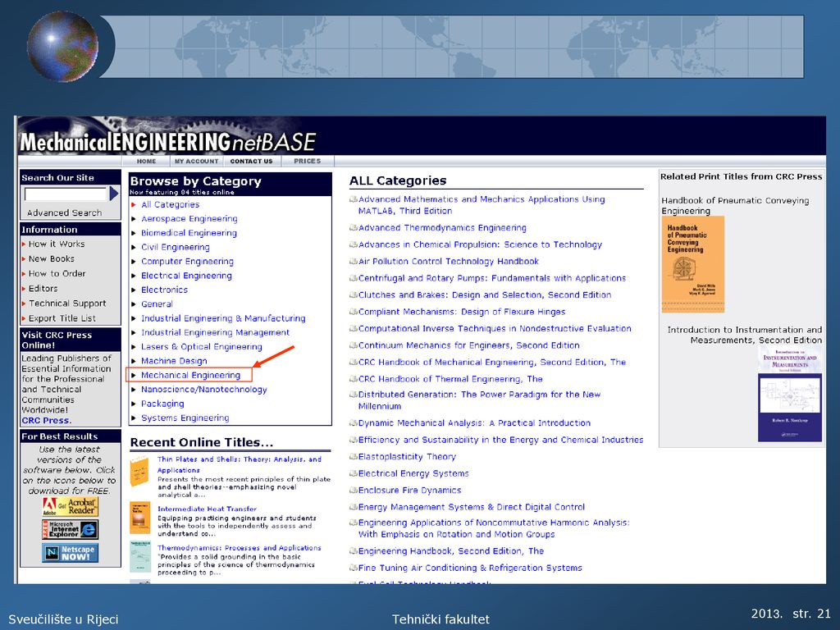Screen dimensions: 840x630
Task: Select the Machine Design category
Action: [x=174, y=361]
